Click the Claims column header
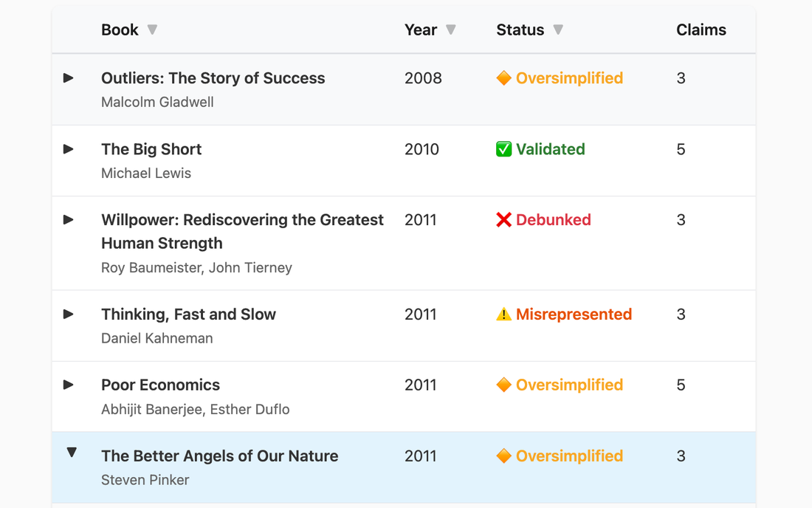The height and width of the screenshot is (508, 812). (x=701, y=30)
